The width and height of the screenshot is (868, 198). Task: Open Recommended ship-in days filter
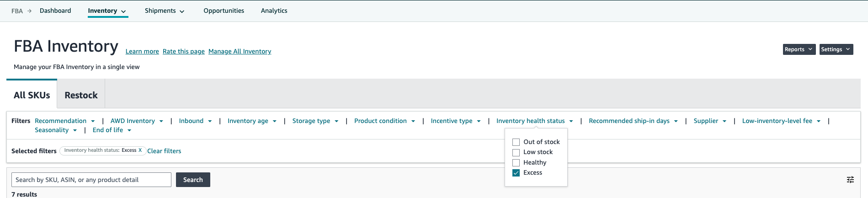click(634, 121)
